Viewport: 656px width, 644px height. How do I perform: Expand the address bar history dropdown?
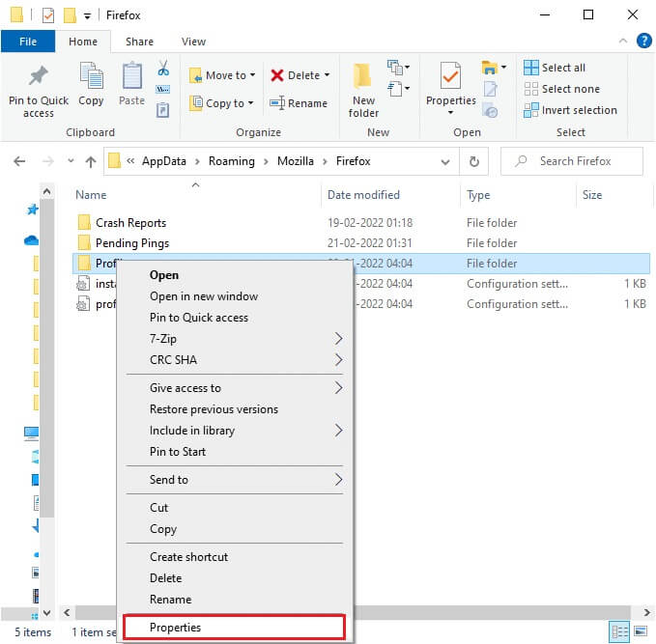pyautogui.click(x=445, y=162)
